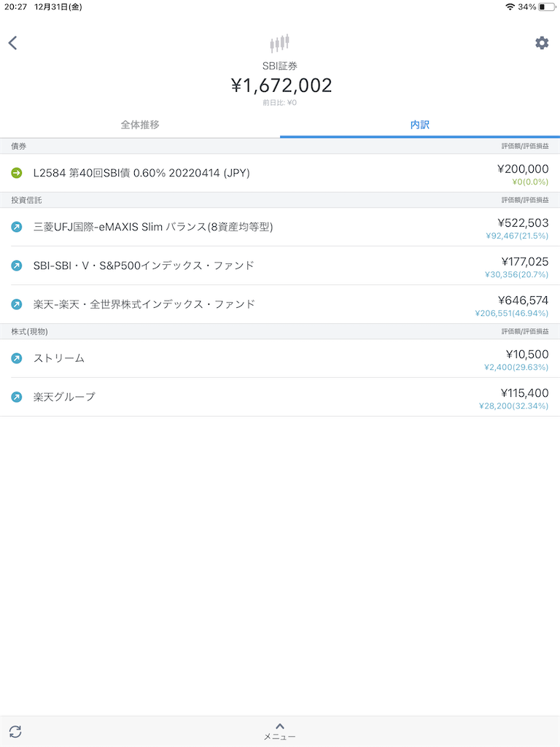Tap the blue arrow icon beside 全世界株式 fund
The height and width of the screenshot is (747, 560).
(17, 304)
